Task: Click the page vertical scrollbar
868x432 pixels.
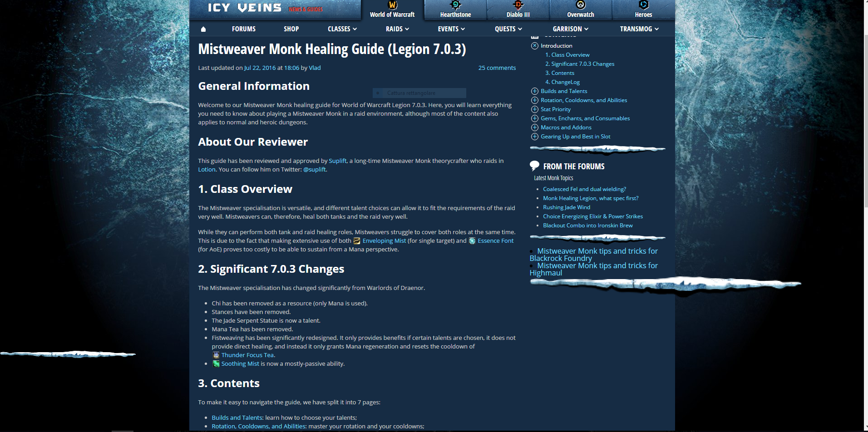Action: pos(865,136)
